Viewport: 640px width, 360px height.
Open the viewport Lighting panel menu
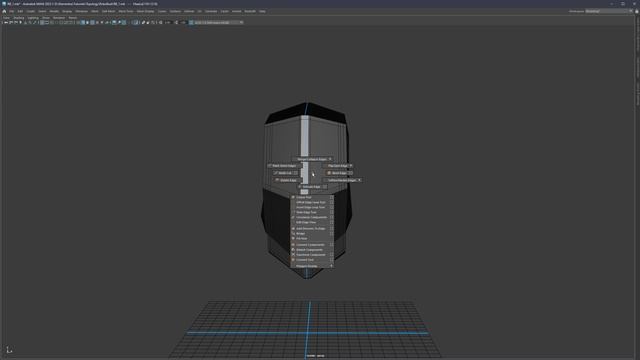coord(33,18)
